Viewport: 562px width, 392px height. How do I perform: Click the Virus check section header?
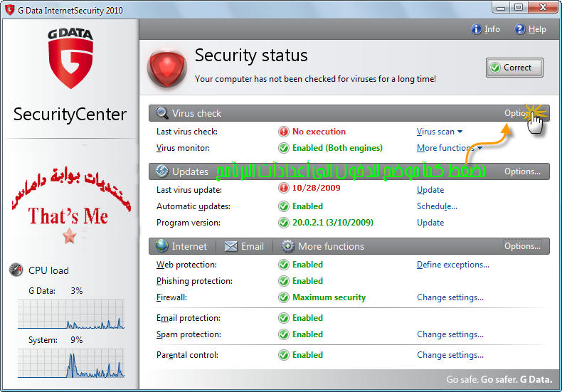pyautogui.click(x=349, y=113)
